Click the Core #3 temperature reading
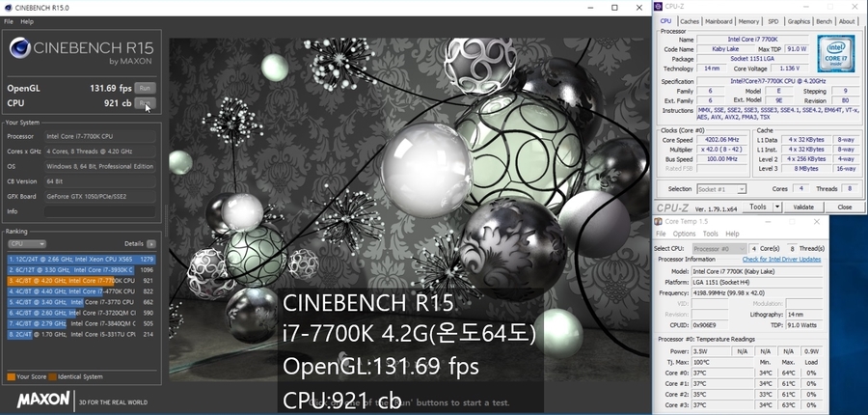This screenshot has height=415, width=868. 721,405
